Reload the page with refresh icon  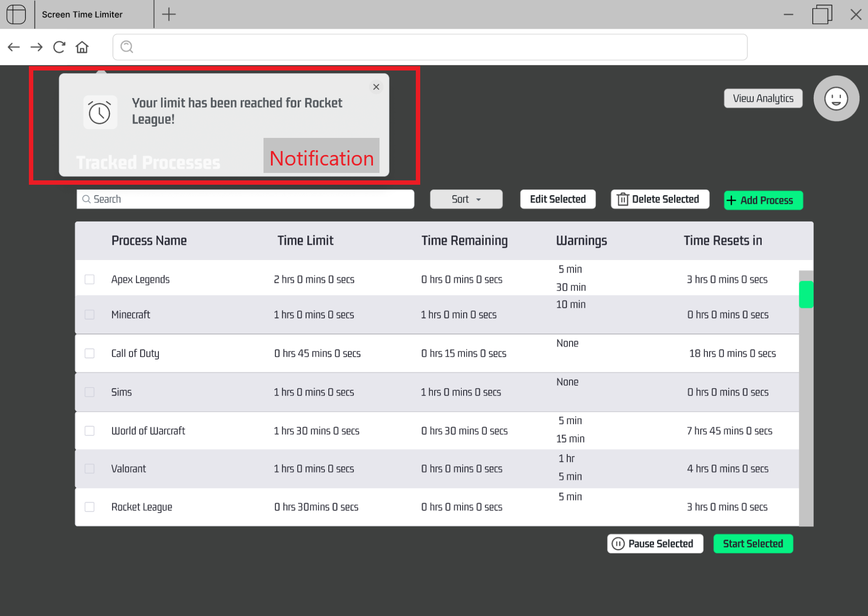(x=59, y=47)
